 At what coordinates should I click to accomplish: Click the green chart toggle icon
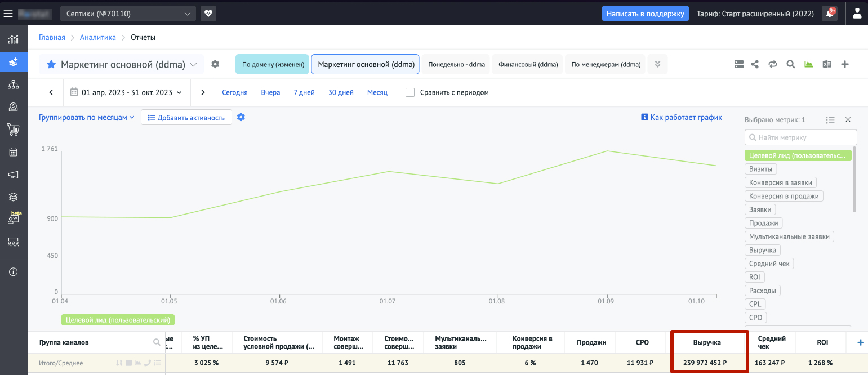coord(809,65)
